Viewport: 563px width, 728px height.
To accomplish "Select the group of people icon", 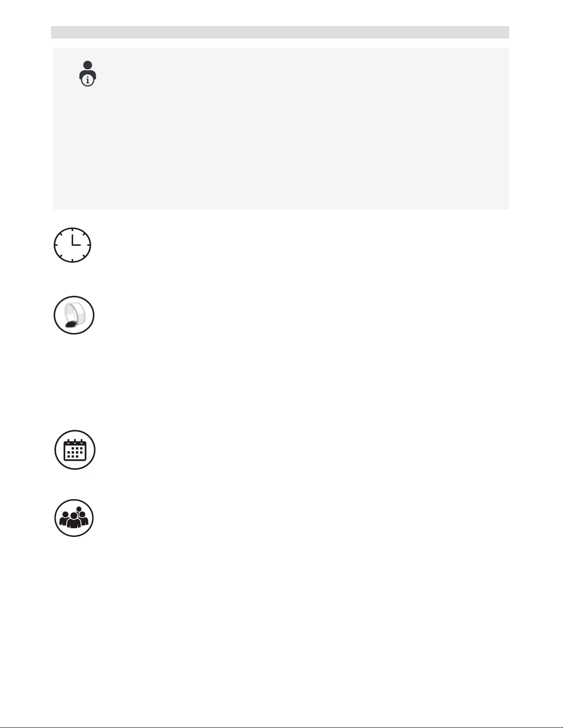I will click(x=74, y=517).
